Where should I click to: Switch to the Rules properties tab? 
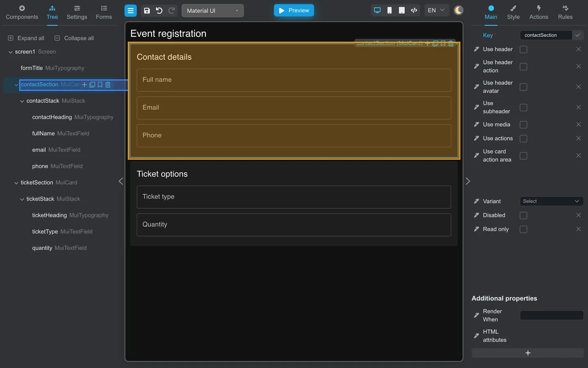pos(565,13)
